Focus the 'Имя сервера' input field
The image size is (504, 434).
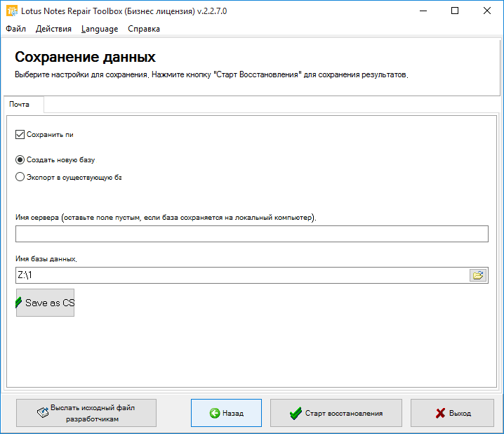click(252, 234)
